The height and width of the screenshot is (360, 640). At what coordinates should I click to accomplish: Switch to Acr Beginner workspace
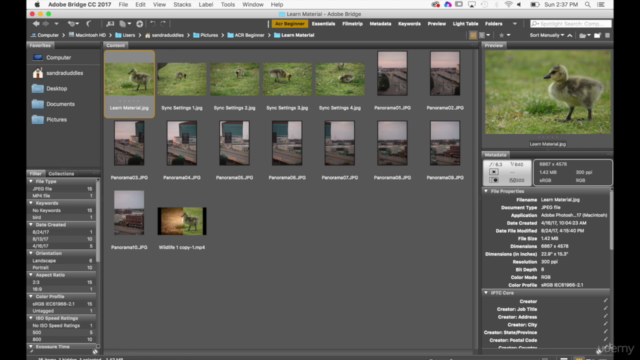[x=289, y=24]
